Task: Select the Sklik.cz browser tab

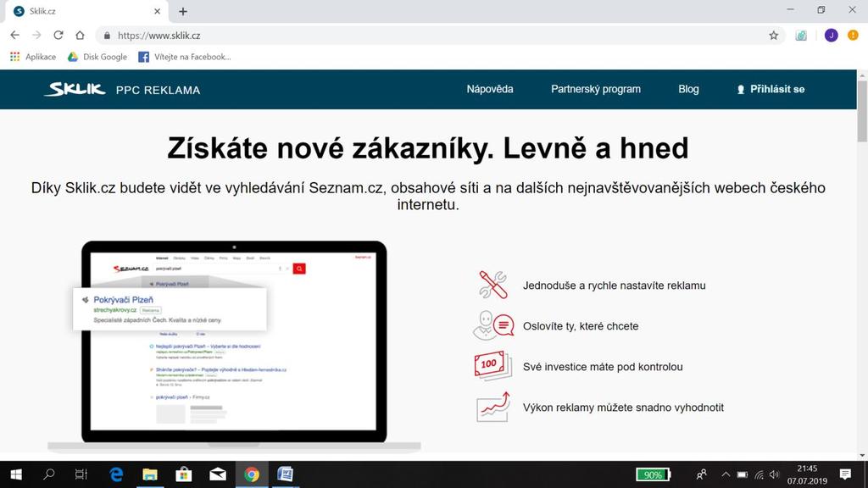Action: (x=86, y=11)
